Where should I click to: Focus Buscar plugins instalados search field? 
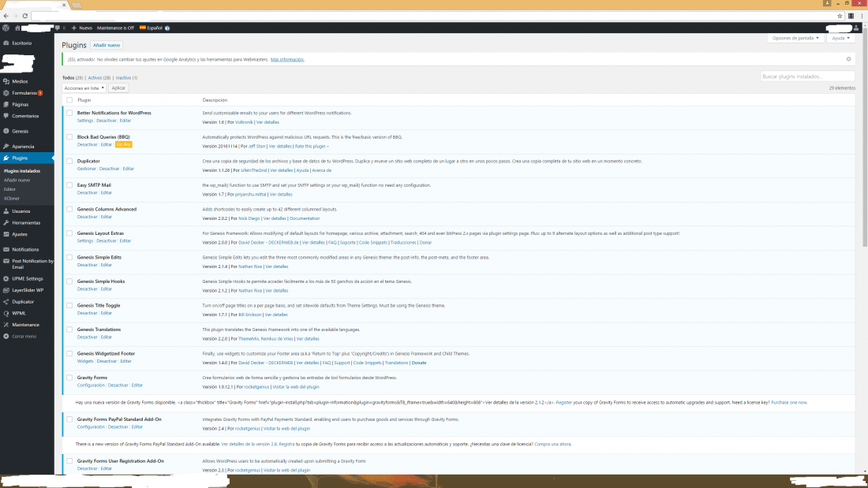807,76
